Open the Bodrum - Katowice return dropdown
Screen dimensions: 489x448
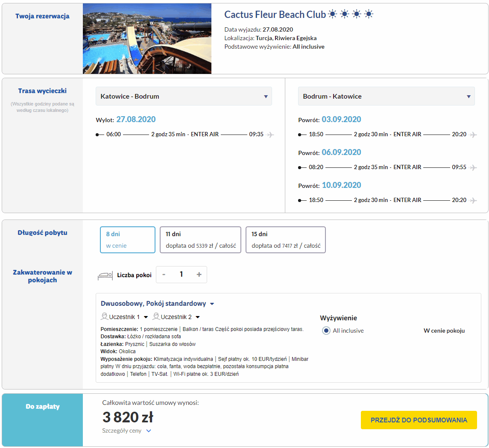tap(386, 97)
